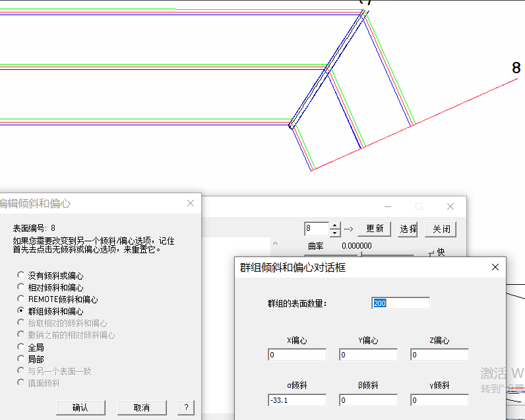Click the 关闭 button
This screenshot has height=420, width=525.
tap(441, 229)
